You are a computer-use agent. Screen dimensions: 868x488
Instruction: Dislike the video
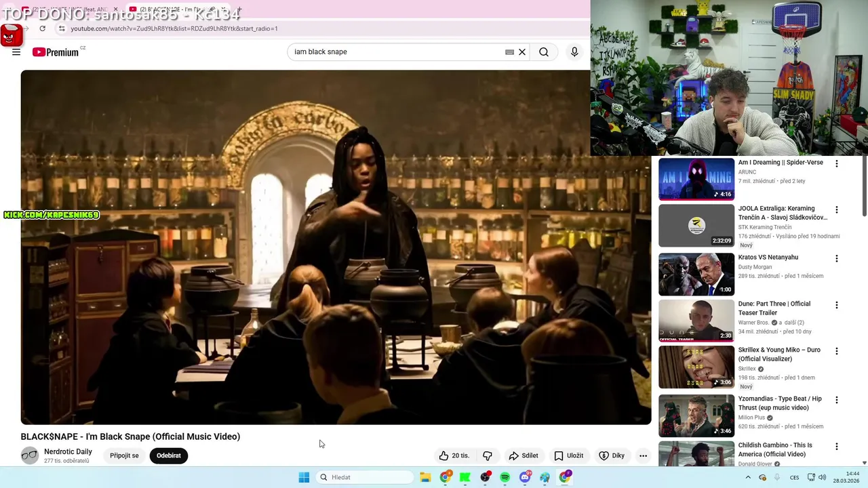487,455
